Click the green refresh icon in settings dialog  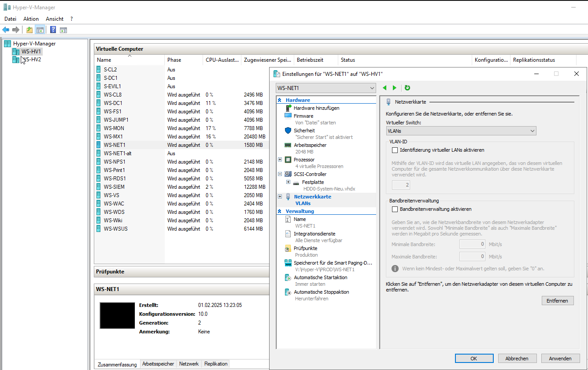(407, 88)
